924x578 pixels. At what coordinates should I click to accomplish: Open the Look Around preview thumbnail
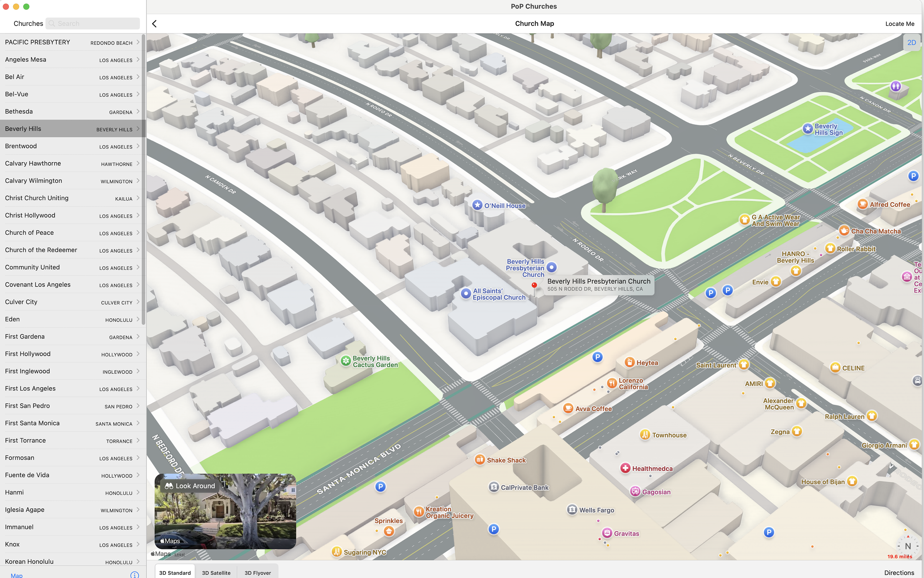225,512
